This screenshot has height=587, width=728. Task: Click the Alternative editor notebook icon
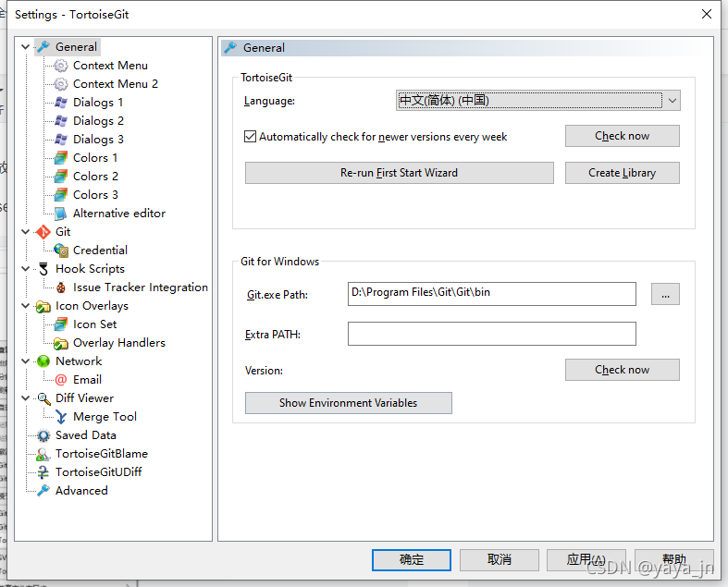coord(61,214)
